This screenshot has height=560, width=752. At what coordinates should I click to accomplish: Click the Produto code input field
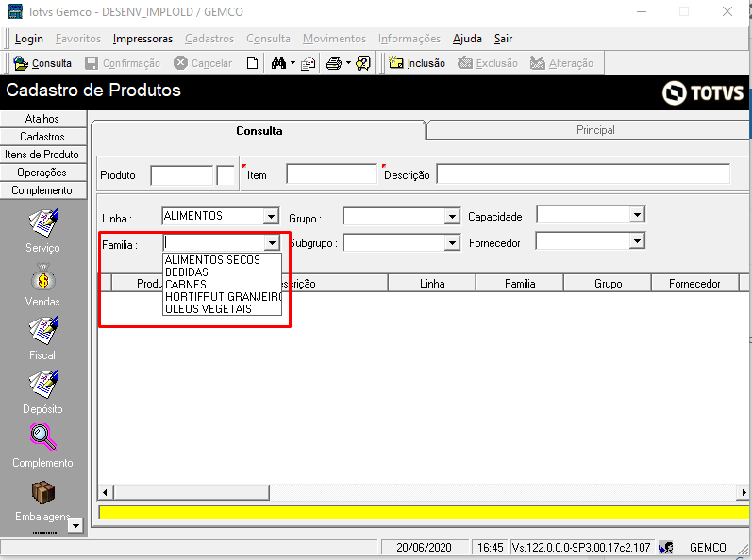click(x=182, y=174)
